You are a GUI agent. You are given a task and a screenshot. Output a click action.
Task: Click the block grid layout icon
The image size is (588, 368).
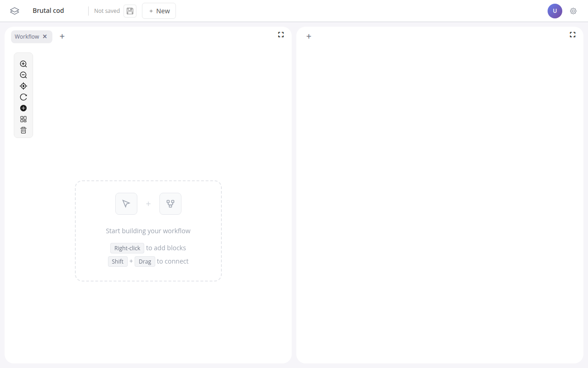coord(23,119)
